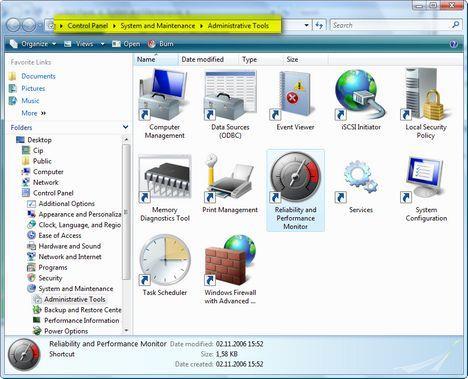Sort by the Type column header
Viewport: 468px width, 379px height.
coord(261,59)
